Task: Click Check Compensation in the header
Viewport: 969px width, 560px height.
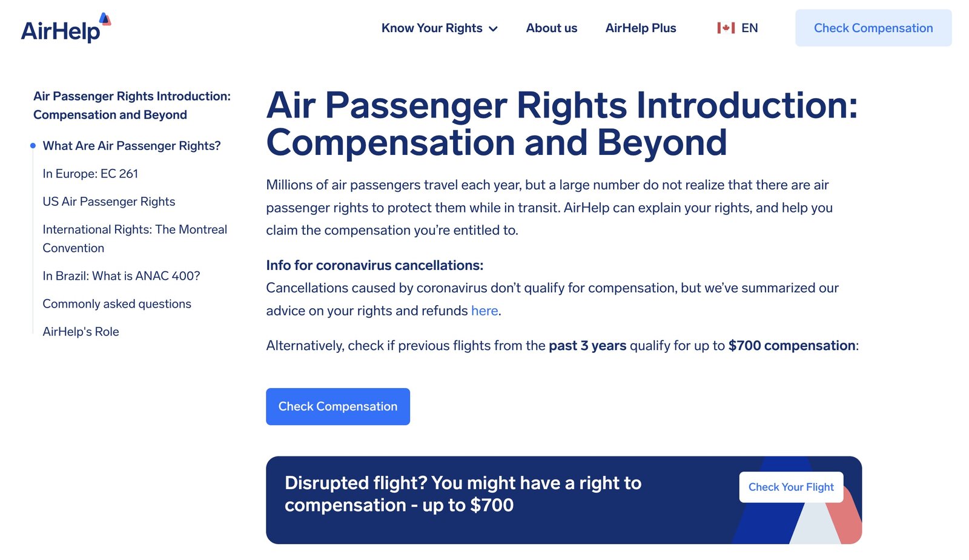Action: pyautogui.click(x=873, y=28)
